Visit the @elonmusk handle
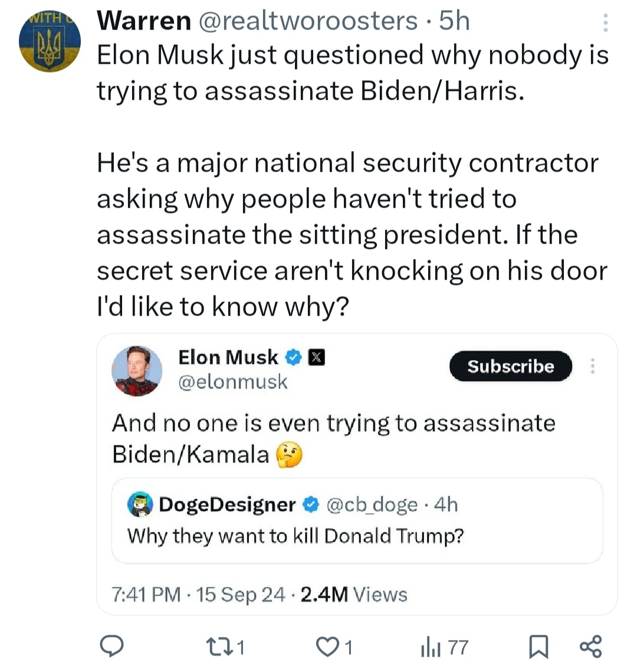The height and width of the screenshot is (672, 637). pos(232,382)
